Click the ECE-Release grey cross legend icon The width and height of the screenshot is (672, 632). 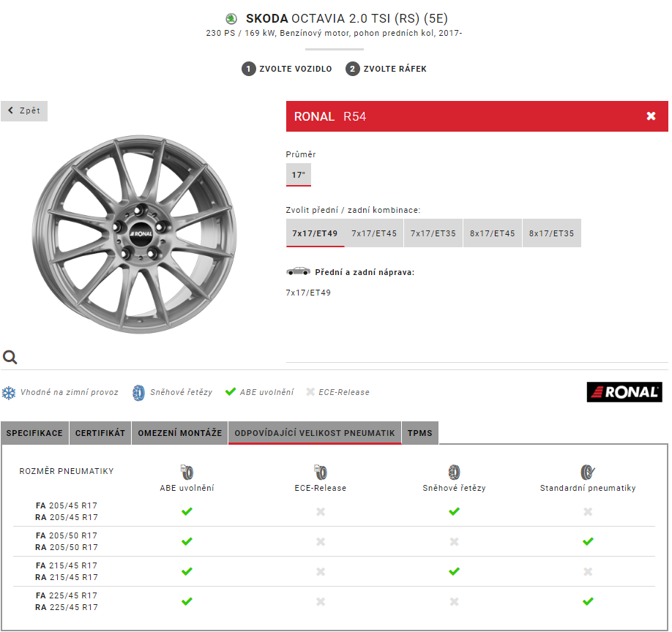(x=310, y=392)
